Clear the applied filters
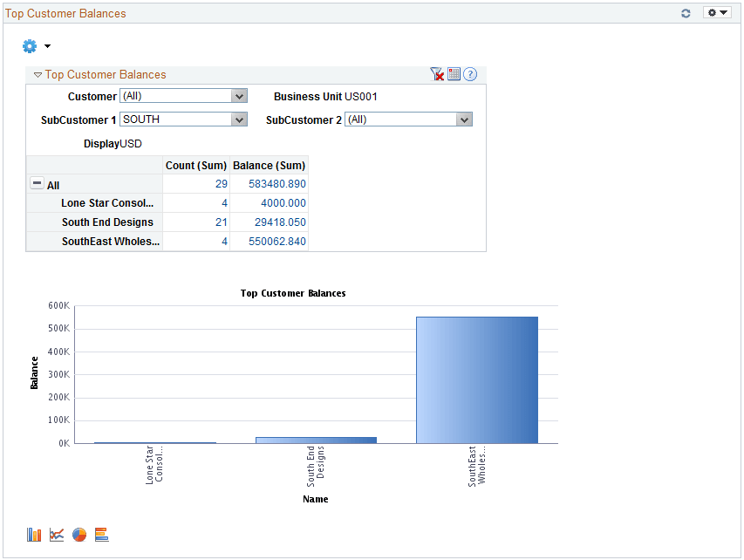This screenshot has width=744, height=560. 437,74
